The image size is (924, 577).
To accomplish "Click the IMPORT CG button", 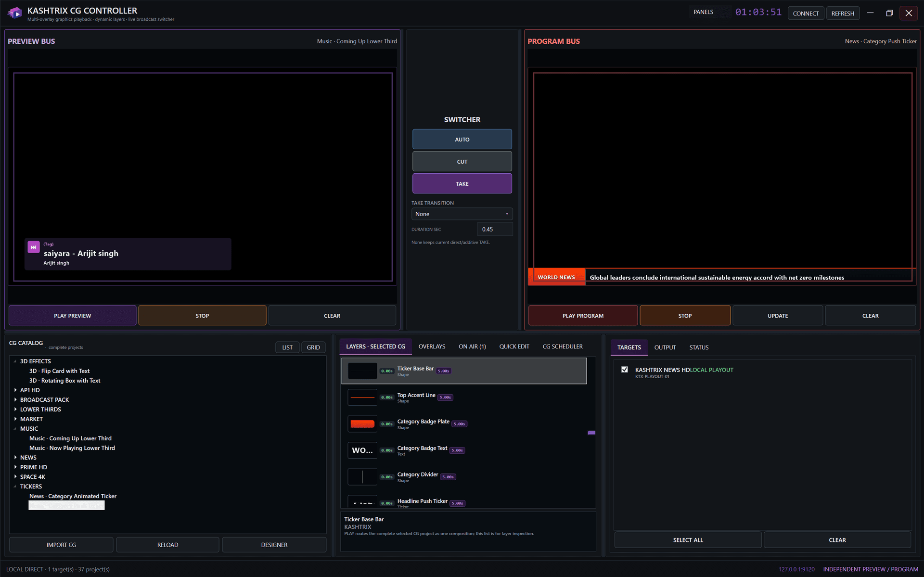I will 61,545.
